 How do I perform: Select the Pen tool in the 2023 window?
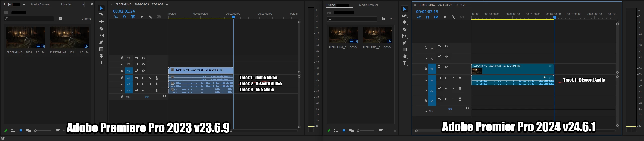101,42
